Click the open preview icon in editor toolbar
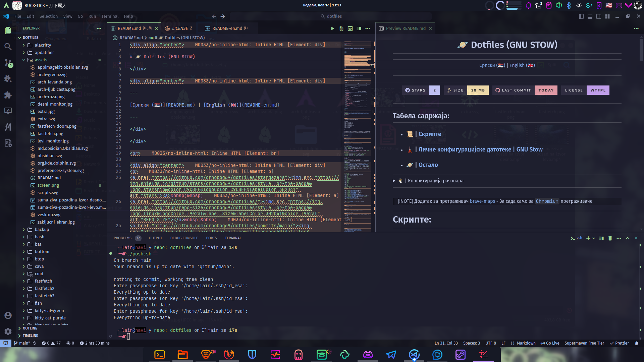 350,28
